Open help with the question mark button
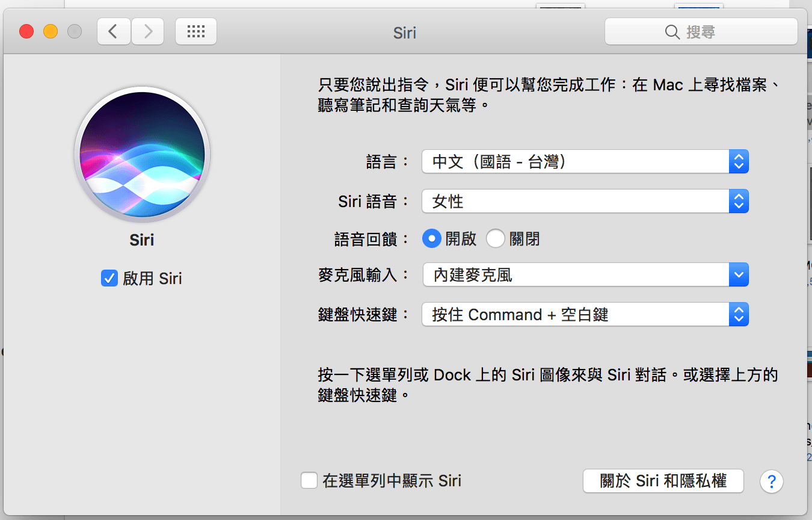The width and height of the screenshot is (812, 520). [772, 481]
